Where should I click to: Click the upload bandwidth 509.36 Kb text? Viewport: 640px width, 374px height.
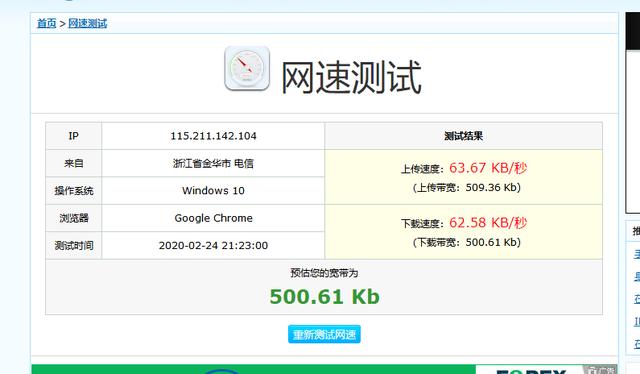(467, 187)
